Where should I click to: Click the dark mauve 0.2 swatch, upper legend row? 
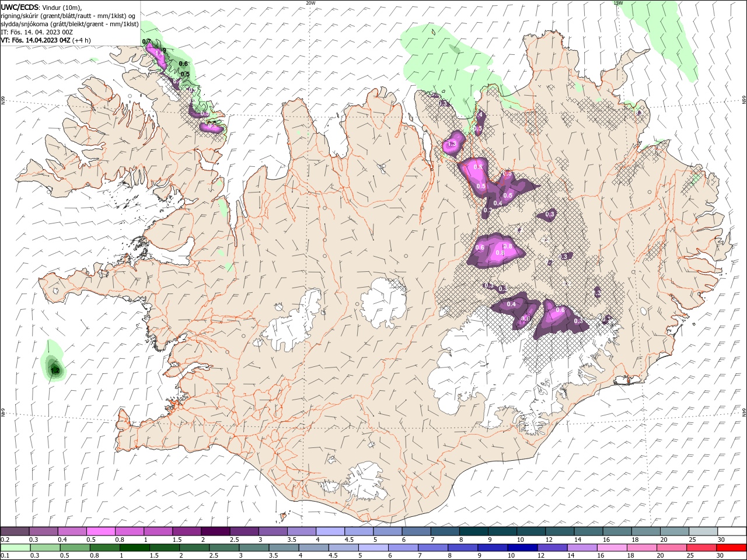pyautogui.click(x=15, y=531)
